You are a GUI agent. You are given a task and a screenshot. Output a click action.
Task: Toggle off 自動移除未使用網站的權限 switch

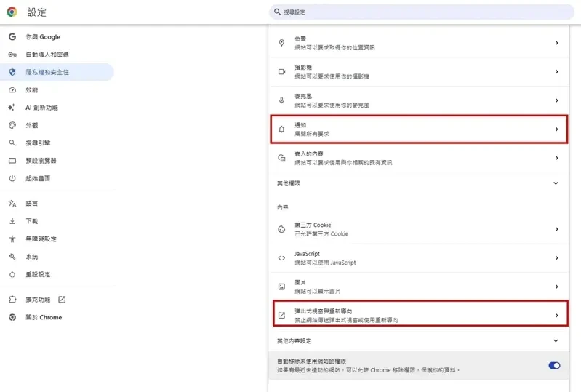pyautogui.click(x=554, y=365)
